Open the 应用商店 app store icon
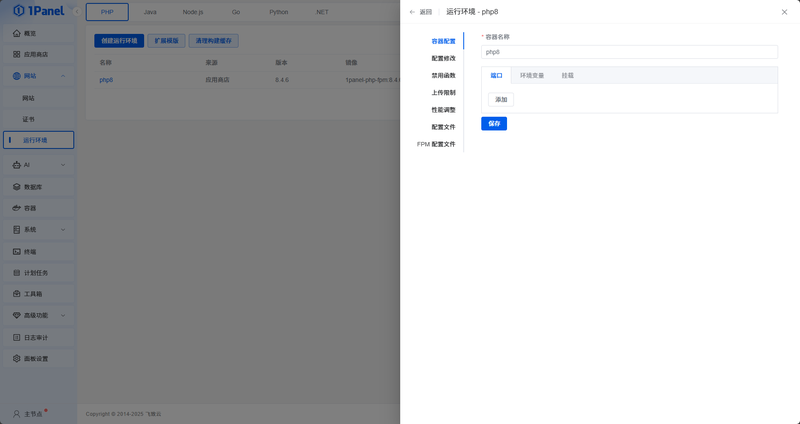Screen dimensions: 800x424 (16, 54)
